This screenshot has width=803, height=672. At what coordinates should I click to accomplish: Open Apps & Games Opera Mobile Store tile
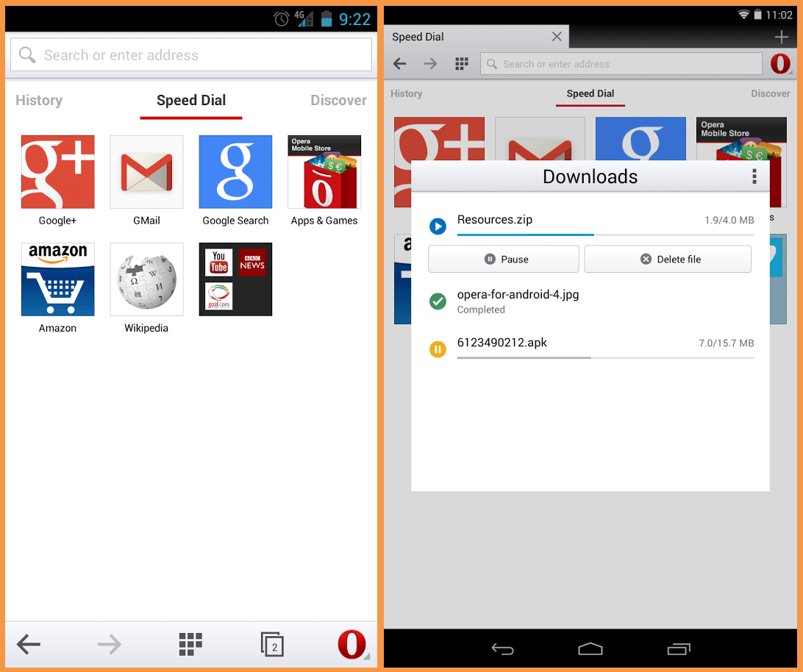pyautogui.click(x=324, y=172)
